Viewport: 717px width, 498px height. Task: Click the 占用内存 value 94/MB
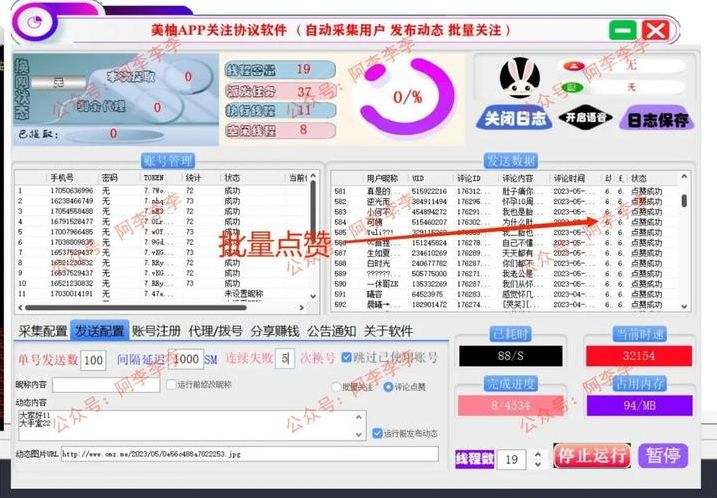click(639, 405)
